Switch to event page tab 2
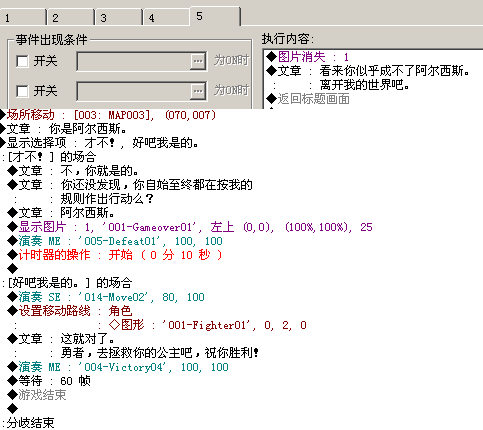Viewport: 483px width, 430px height. point(70,17)
